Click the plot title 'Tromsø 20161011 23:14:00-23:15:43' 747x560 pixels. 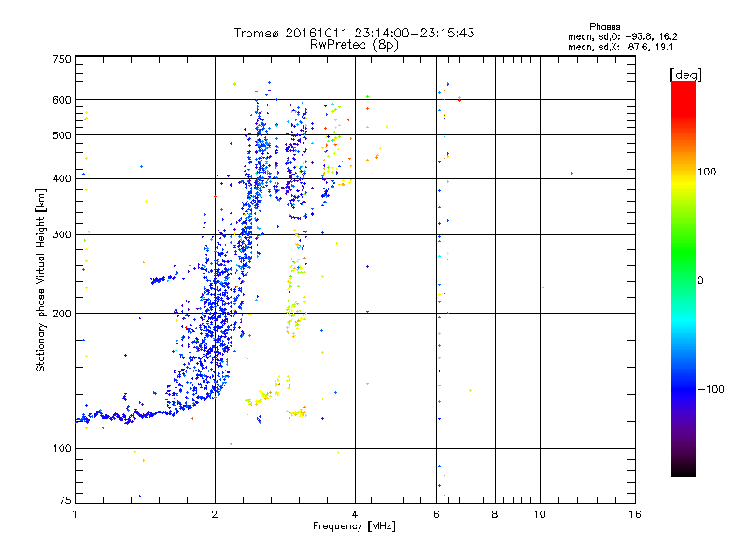pos(354,33)
